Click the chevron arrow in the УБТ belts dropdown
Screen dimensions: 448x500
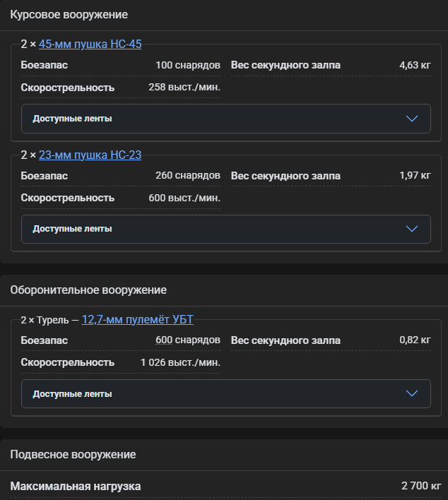(413, 393)
